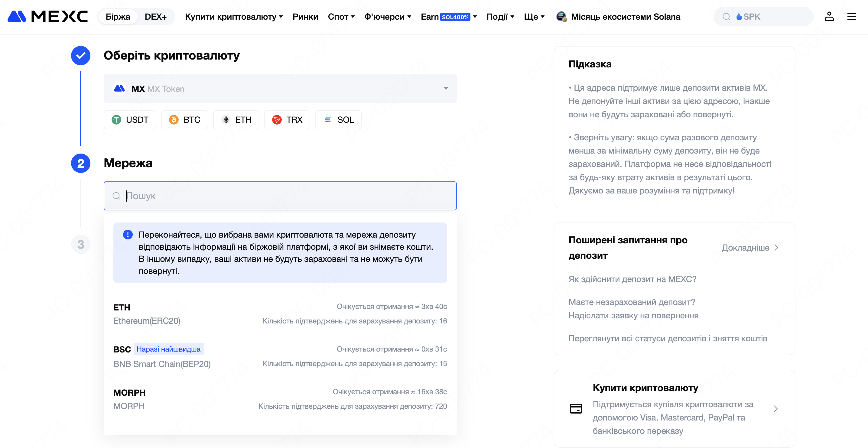Viewport: 868px width, 448px height.
Task: Click the header SPK search field
Action: pos(763,17)
